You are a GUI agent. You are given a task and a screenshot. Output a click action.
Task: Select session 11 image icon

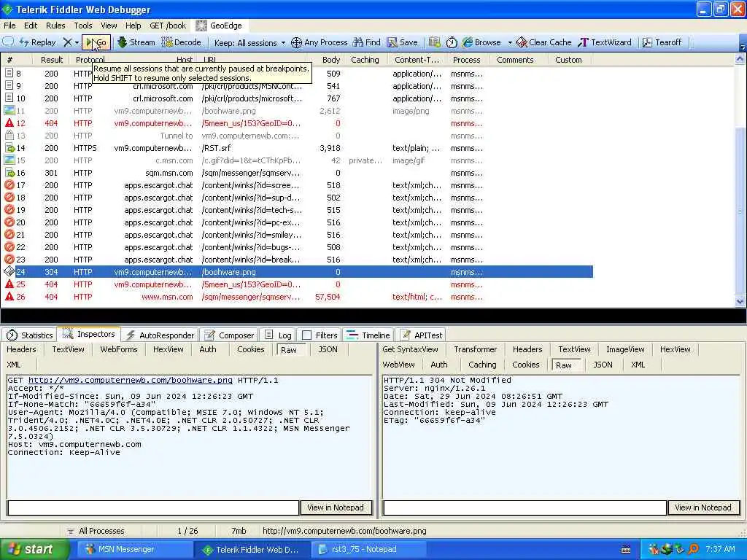(x=9, y=111)
